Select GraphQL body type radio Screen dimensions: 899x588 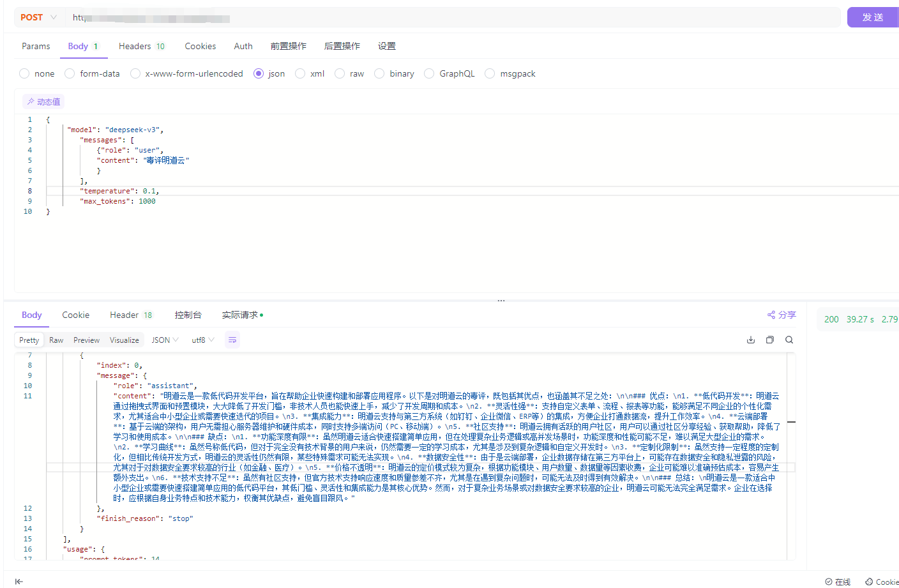pyautogui.click(x=430, y=74)
